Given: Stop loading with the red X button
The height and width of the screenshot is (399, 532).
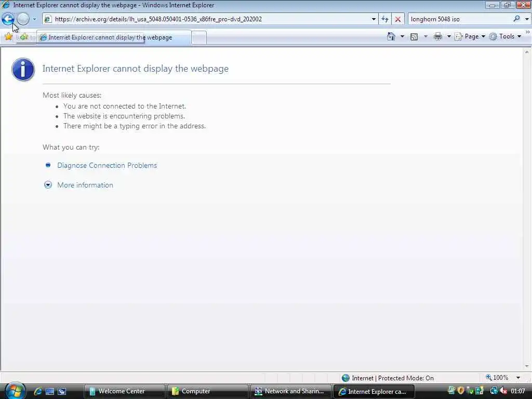Looking at the screenshot, I should (x=397, y=19).
